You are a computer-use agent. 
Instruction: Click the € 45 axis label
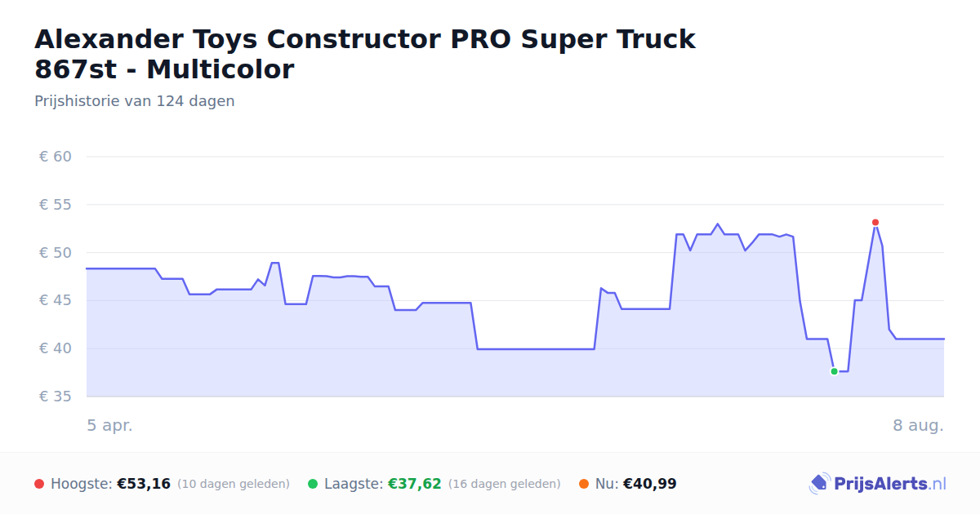coord(56,300)
